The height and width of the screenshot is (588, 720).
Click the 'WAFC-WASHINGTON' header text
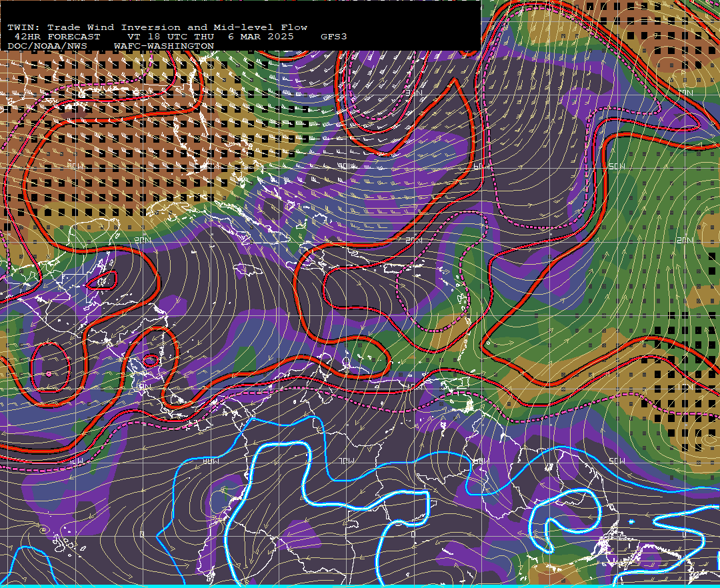coord(164,46)
